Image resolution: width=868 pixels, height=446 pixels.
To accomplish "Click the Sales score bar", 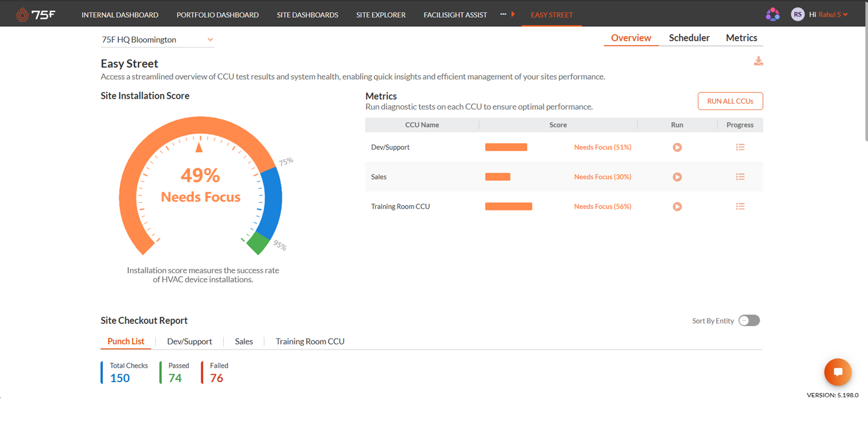I will pyautogui.click(x=498, y=177).
